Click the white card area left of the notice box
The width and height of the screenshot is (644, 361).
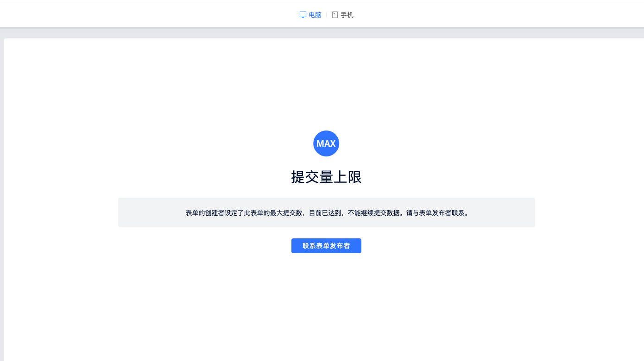(x=60, y=213)
